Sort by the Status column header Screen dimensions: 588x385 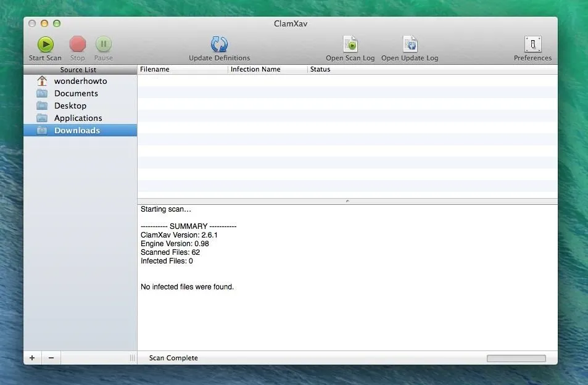click(433, 69)
